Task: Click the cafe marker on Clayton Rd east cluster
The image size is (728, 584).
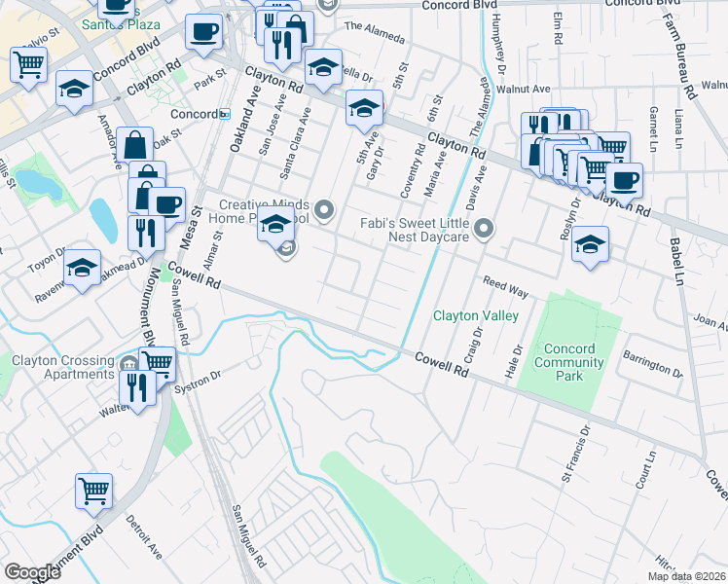Action: coord(625,181)
